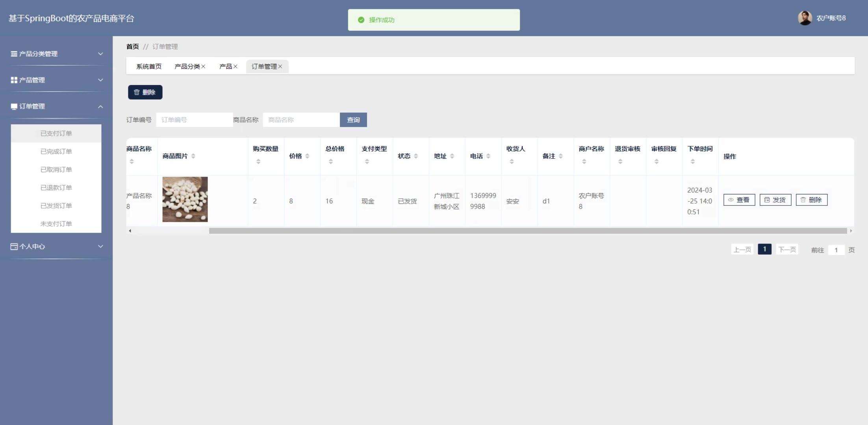Sort by 购买数量 column arrows
868x425 pixels.
[258, 161]
